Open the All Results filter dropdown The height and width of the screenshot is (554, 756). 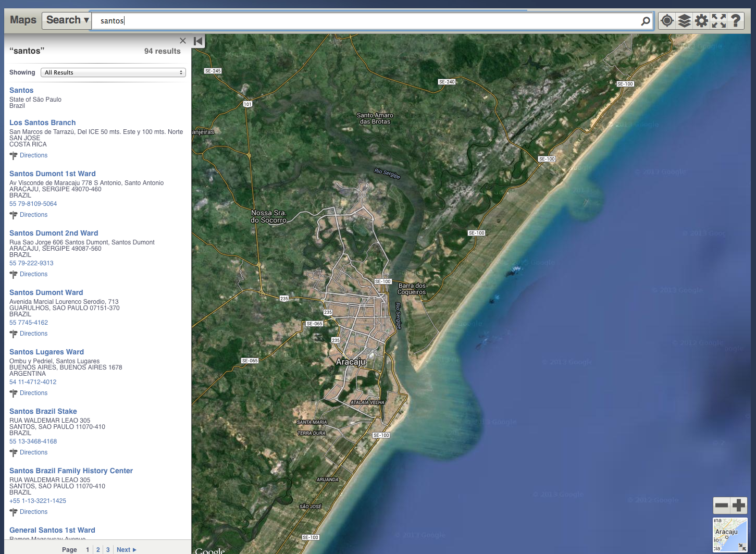click(113, 72)
